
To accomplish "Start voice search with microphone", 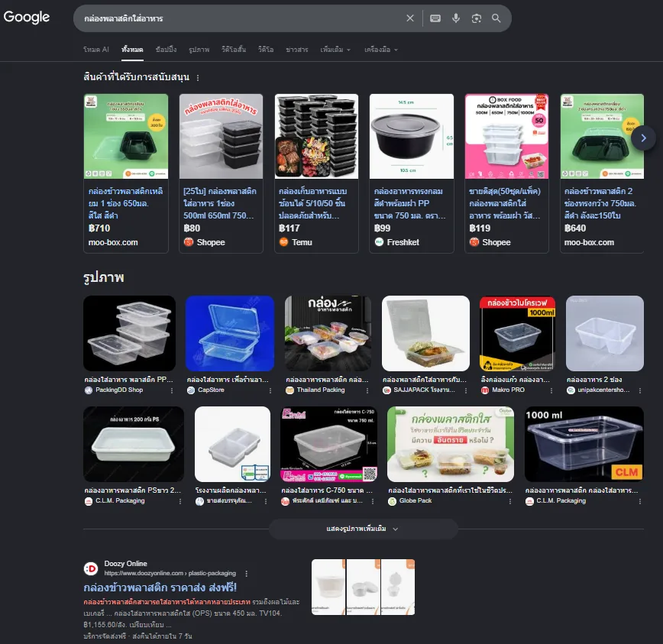I will click(x=456, y=18).
